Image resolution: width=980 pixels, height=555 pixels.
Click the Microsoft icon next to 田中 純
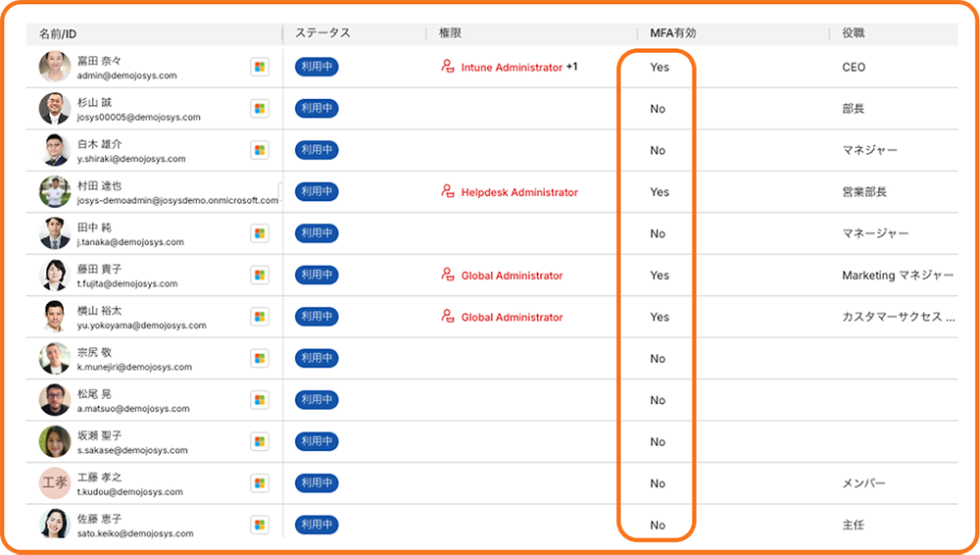tap(260, 233)
